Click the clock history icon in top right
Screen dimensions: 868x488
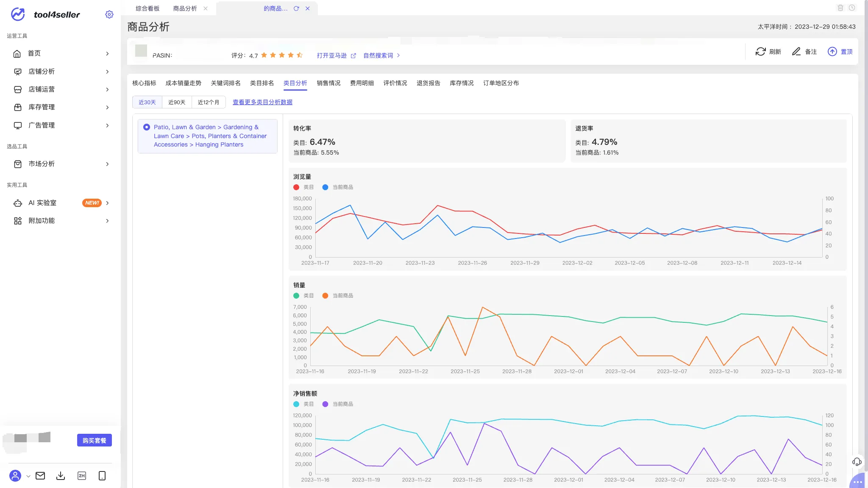(852, 8)
